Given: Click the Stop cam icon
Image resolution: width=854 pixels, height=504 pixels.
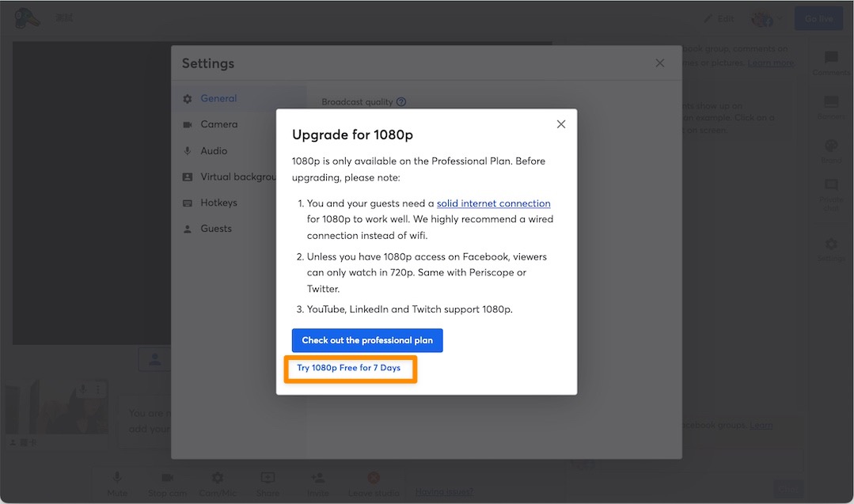Looking at the screenshot, I should (167, 478).
